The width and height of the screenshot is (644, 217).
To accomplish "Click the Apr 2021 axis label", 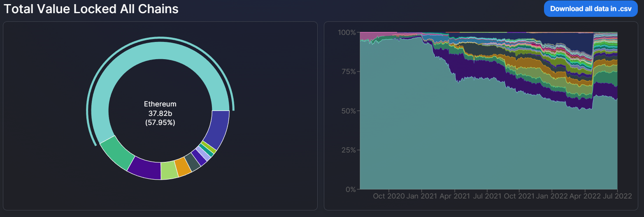I will (454, 196).
